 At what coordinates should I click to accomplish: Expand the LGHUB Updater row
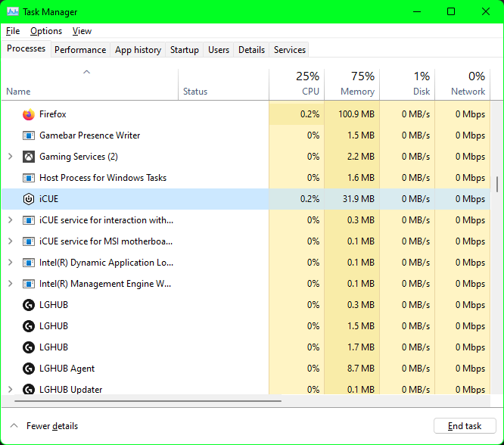coord(11,389)
